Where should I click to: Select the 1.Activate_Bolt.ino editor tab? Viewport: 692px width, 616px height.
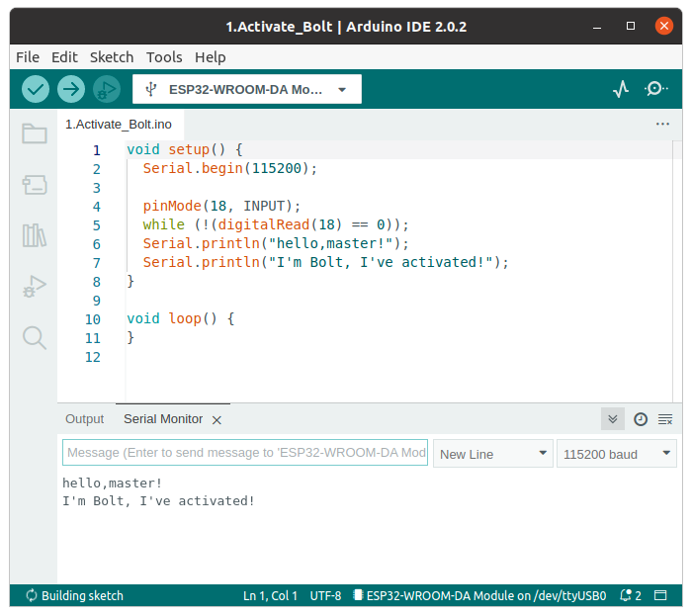click(119, 125)
